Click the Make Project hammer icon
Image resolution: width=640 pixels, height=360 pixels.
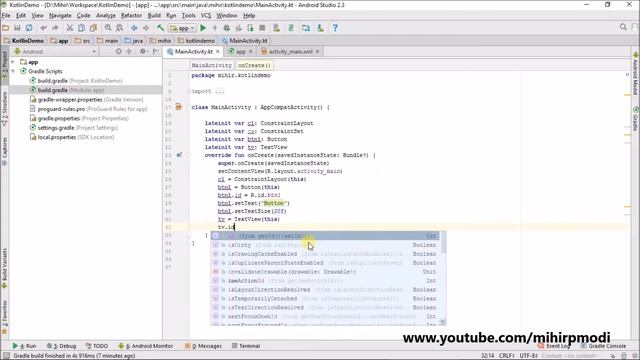click(x=160, y=28)
